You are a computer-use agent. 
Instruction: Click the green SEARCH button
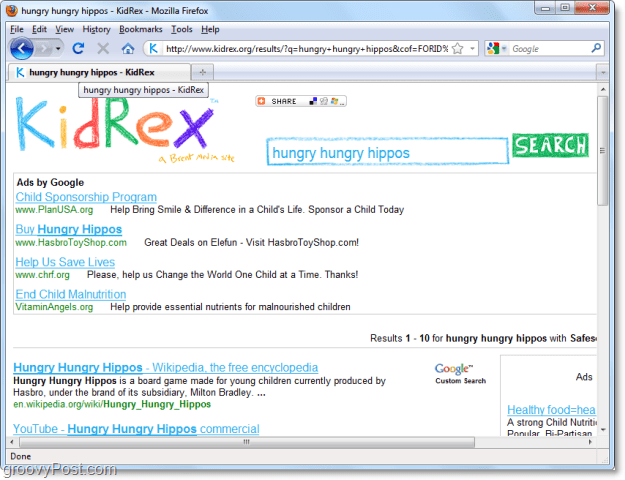click(x=550, y=145)
